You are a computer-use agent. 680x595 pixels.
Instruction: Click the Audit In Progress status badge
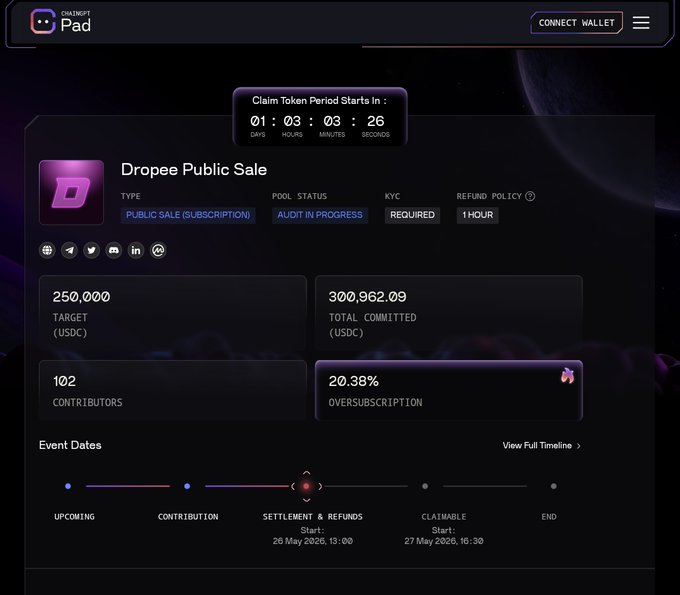[x=320, y=215]
